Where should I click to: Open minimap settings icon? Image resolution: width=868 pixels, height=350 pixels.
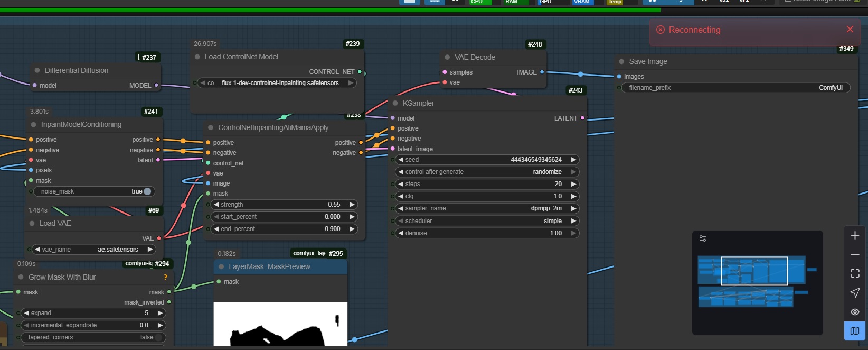pos(703,238)
